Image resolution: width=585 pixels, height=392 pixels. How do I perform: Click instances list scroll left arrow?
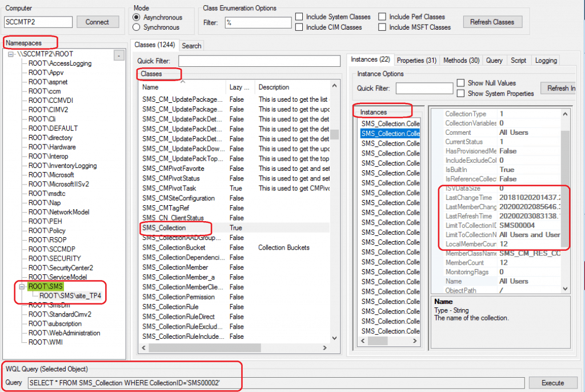[363, 341]
